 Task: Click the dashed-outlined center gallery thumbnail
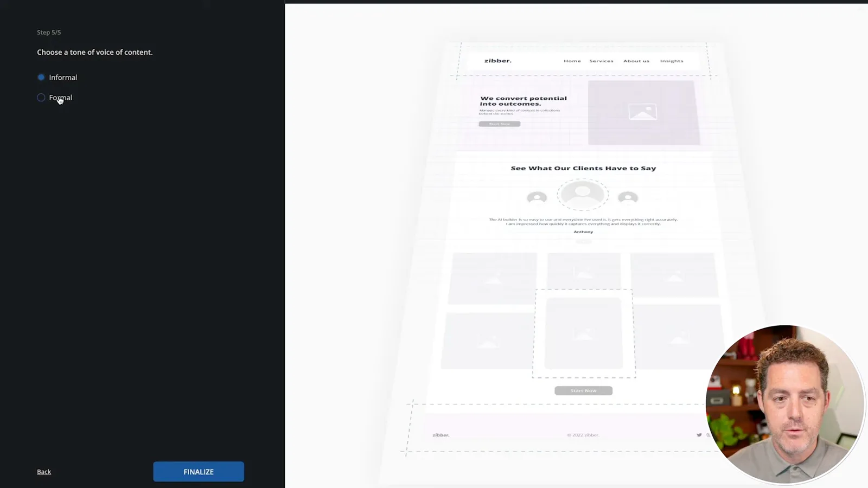tap(584, 333)
